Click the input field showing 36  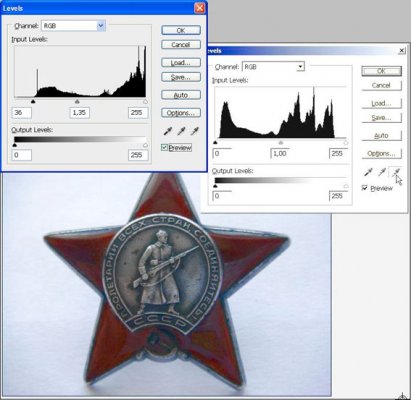click(22, 113)
